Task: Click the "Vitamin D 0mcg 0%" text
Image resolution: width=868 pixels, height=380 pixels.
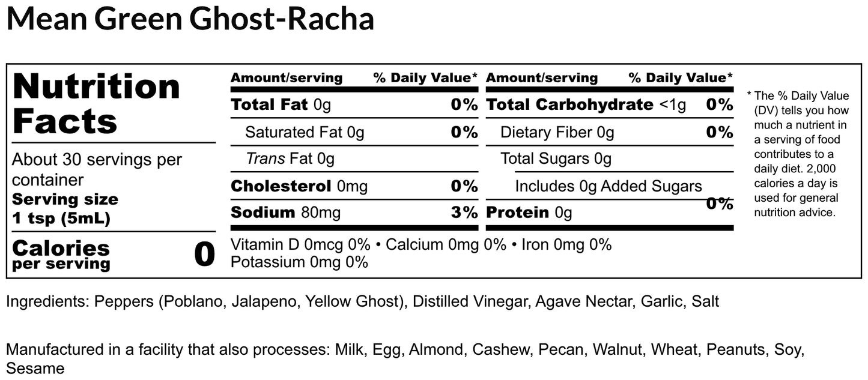Action: (300, 245)
